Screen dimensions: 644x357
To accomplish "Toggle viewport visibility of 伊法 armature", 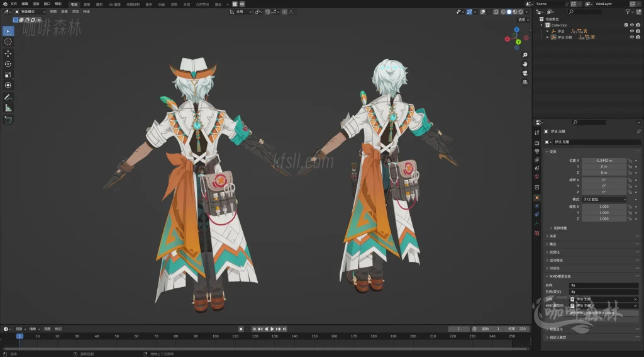I will (x=631, y=31).
